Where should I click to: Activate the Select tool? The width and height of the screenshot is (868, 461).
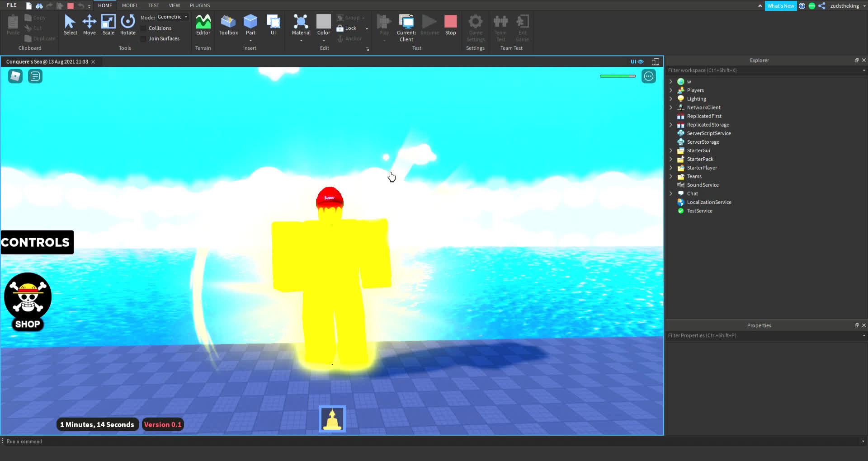70,25
